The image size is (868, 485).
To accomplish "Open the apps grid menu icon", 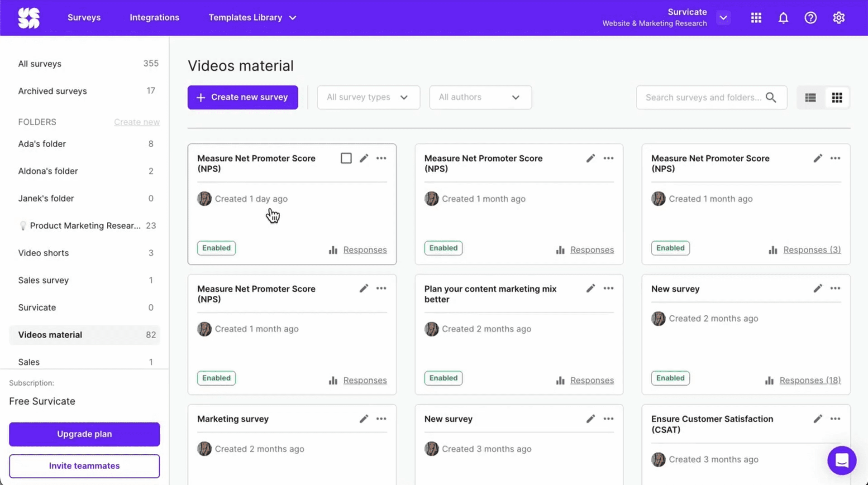I will point(756,18).
